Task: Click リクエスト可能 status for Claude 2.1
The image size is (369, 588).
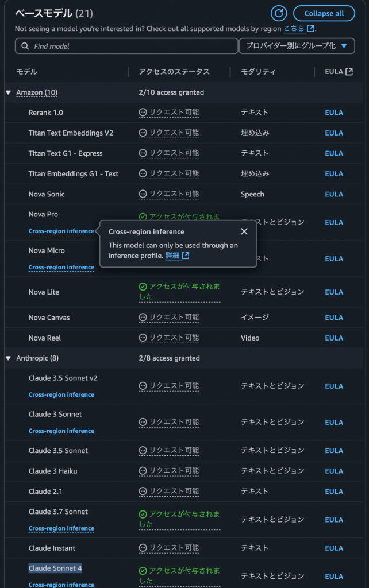Action: tap(169, 492)
